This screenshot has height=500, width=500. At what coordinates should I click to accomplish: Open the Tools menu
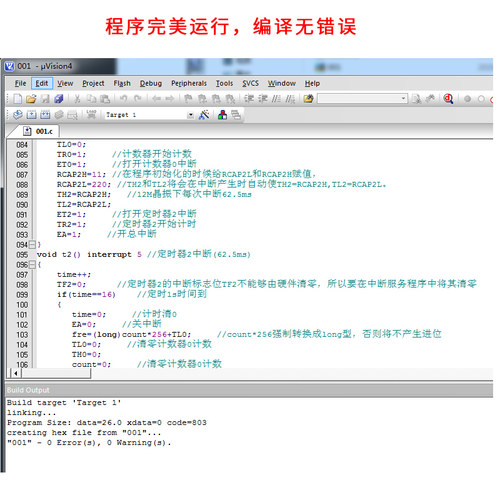pyautogui.click(x=224, y=83)
